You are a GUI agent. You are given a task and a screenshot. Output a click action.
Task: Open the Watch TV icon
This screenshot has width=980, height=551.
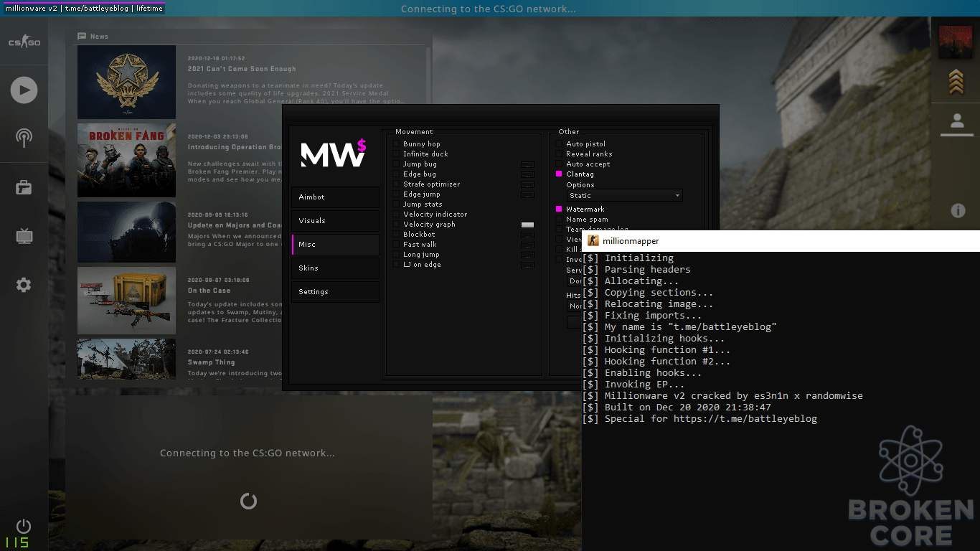[24, 236]
